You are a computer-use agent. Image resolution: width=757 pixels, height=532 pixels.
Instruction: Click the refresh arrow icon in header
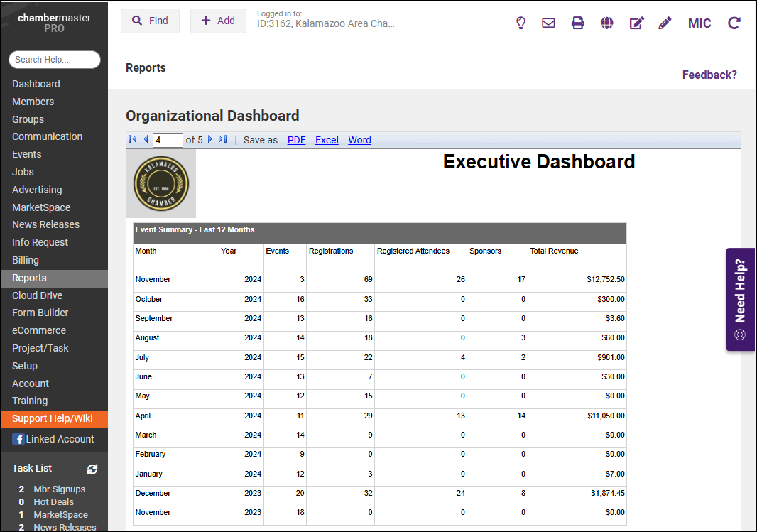[x=734, y=23]
